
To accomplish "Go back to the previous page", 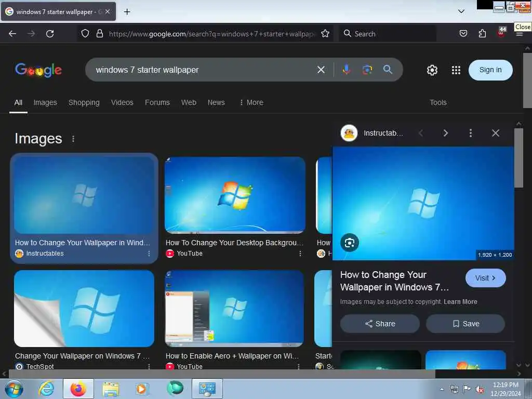I will tap(12, 34).
